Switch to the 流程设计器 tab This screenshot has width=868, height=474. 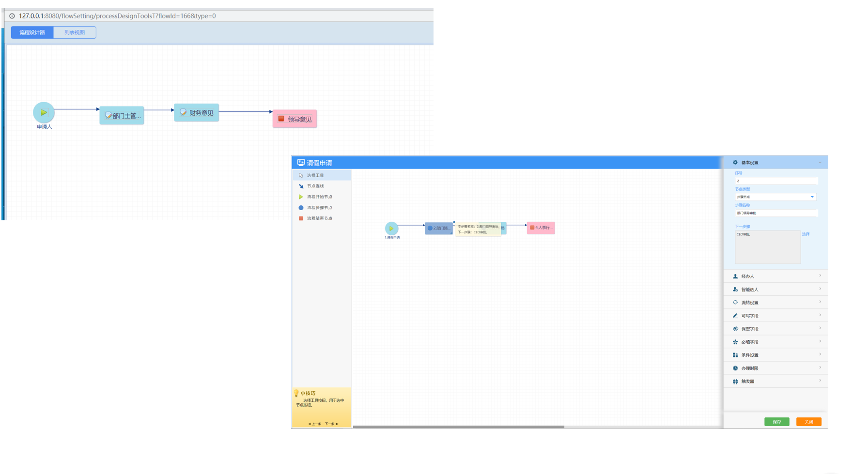pos(32,32)
